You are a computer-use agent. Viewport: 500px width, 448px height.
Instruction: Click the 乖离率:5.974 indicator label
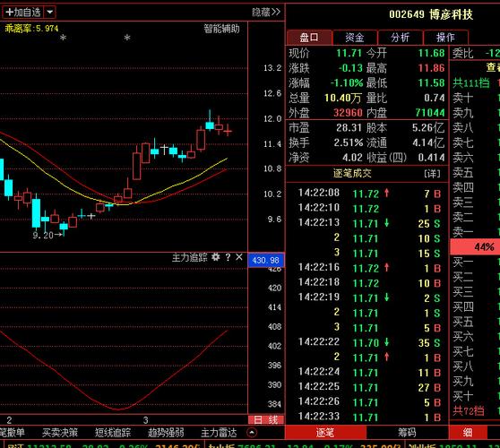31,29
